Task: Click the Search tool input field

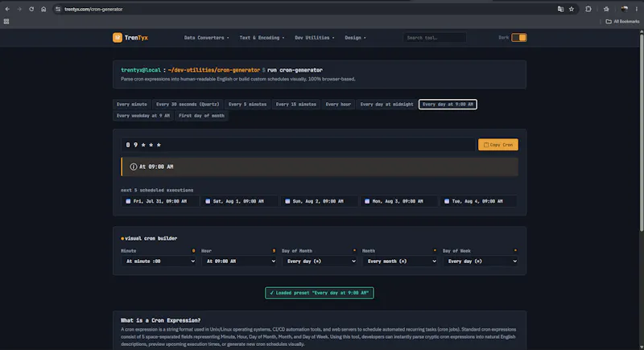Action: click(x=435, y=37)
